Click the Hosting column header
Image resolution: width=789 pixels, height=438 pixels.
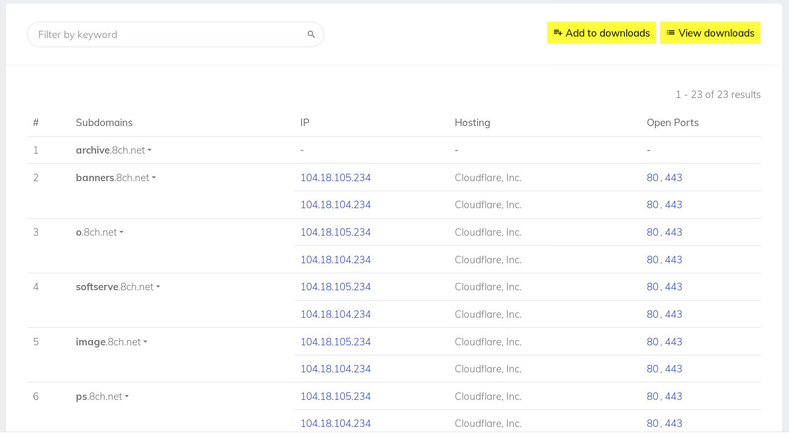coord(472,122)
